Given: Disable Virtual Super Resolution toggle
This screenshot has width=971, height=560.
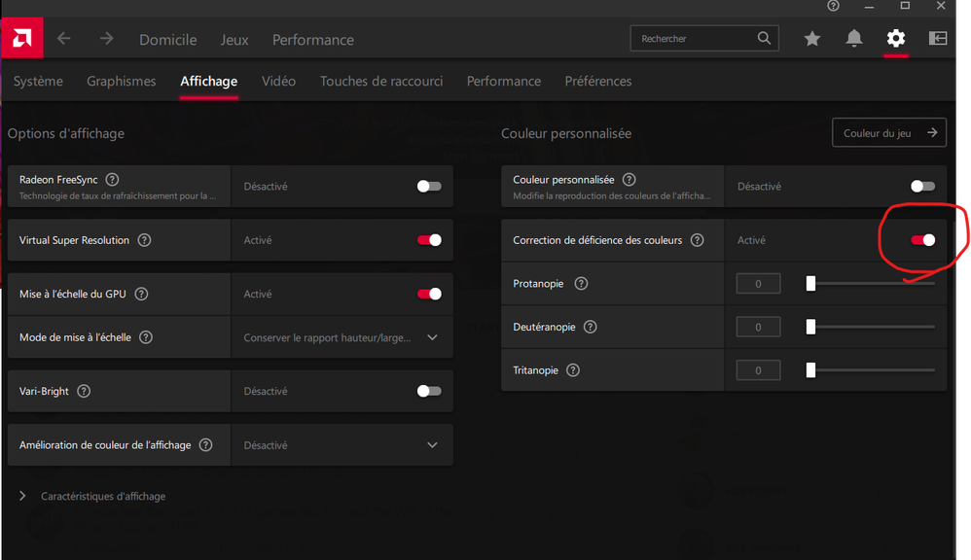Looking at the screenshot, I should pyautogui.click(x=429, y=240).
